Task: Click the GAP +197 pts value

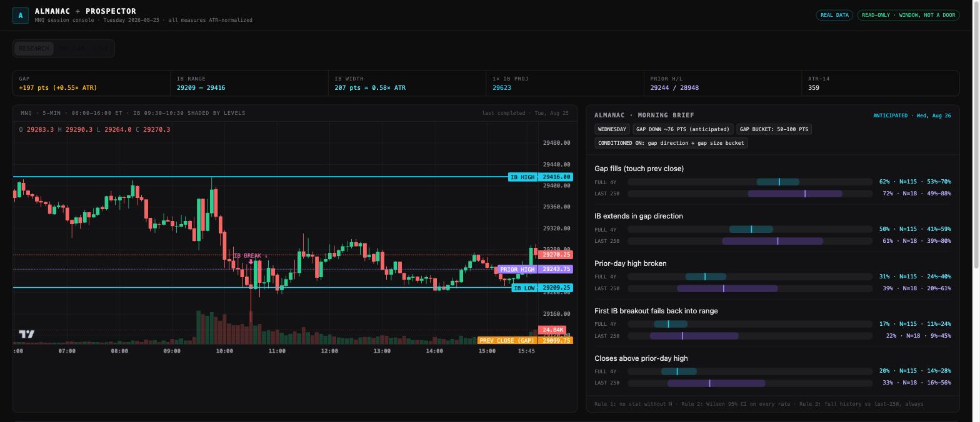Action: click(x=58, y=88)
